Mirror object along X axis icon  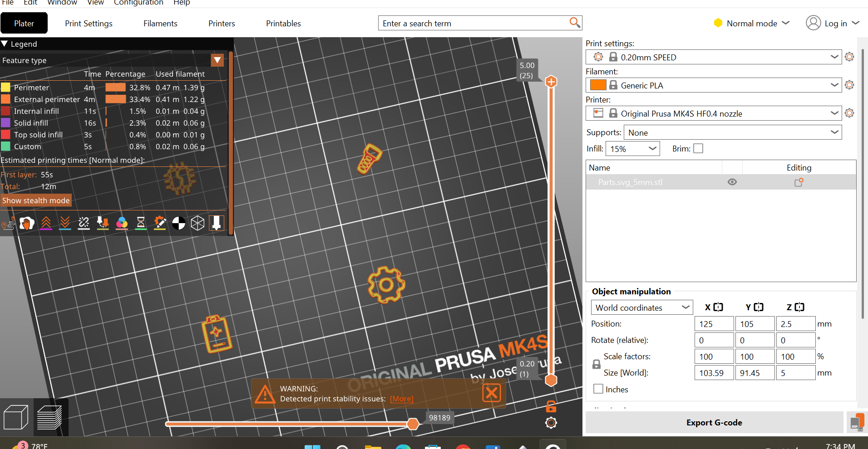click(x=718, y=307)
